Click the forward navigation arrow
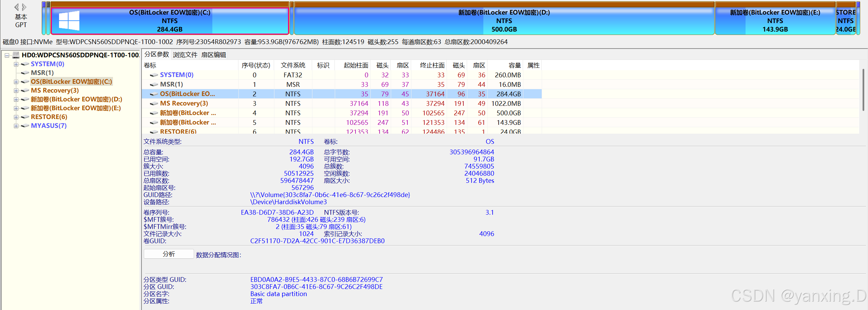The width and height of the screenshot is (868, 310). coord(24,7)
